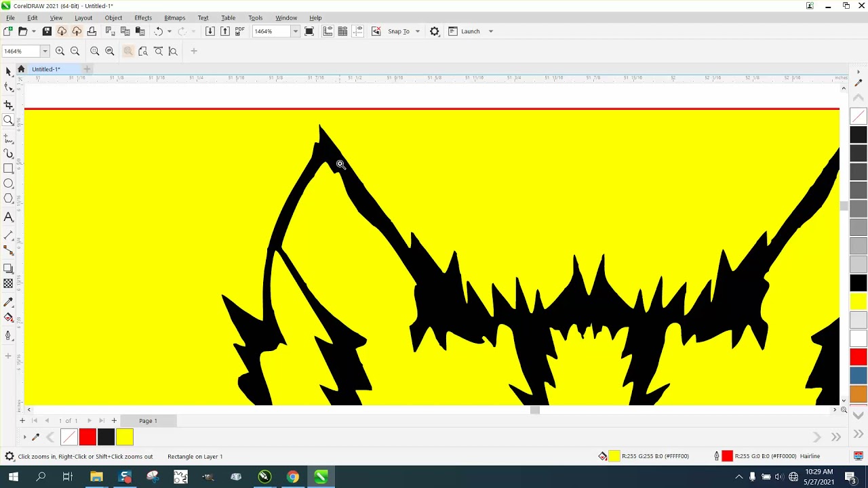Open the Effects menu
The image size is (868, 488).
(x=143, y=18)
